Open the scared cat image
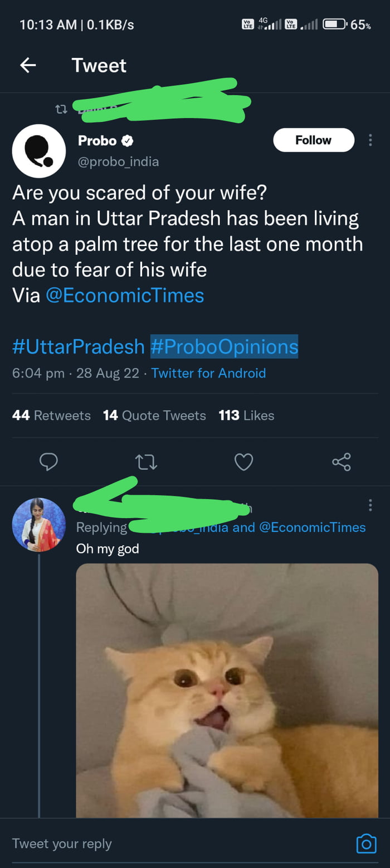The image size is (390, 868). (x=227, y=691)
